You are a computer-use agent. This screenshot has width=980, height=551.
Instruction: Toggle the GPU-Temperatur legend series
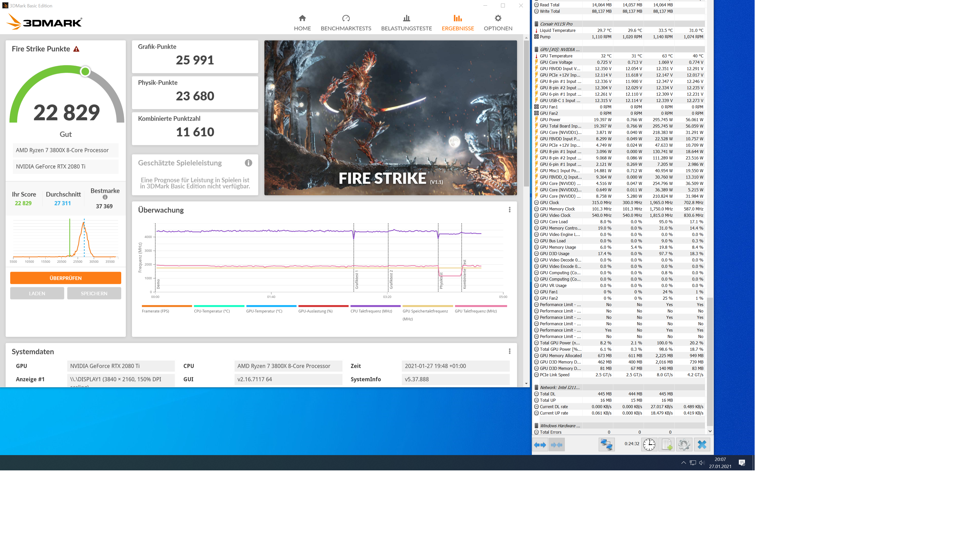pos(264,311)
